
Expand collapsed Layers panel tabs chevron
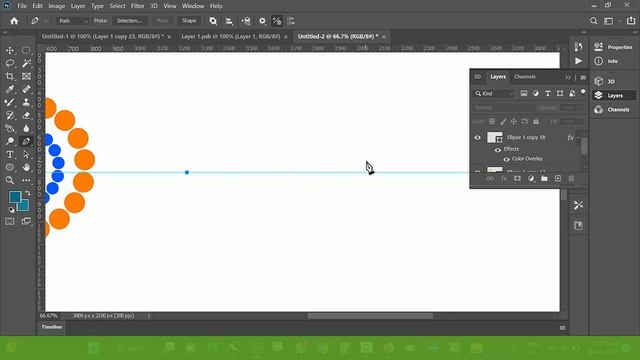(568, 77)
